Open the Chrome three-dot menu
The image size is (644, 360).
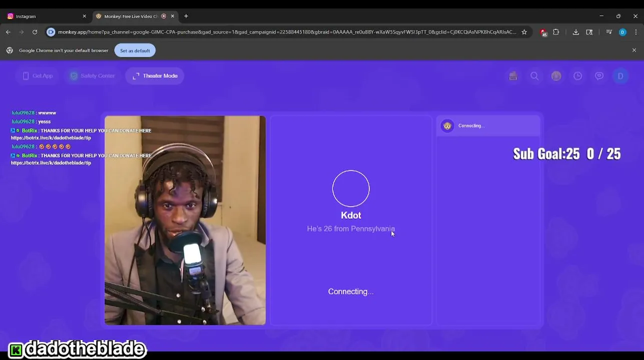pyautogui.click(x=636, y=32)
